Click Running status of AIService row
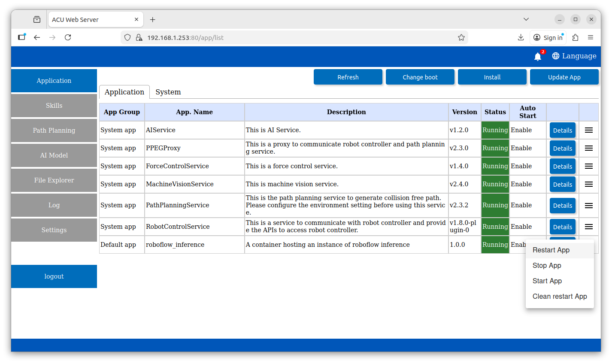The height and width of the screenshot is (364, 612). pyautogui.click(x=495, y=130)
